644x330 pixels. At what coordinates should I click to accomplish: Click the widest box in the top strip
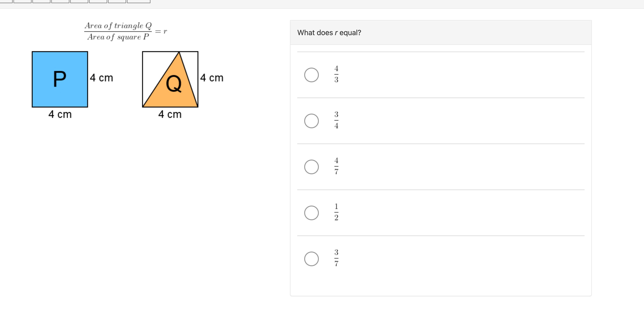pyautogui.click(x=138, y=2)
